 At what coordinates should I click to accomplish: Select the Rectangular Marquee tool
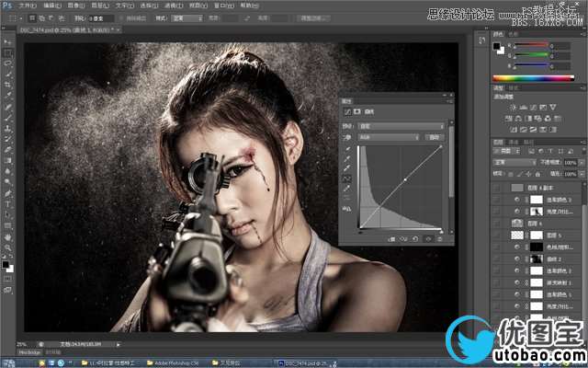click(8, 53)
